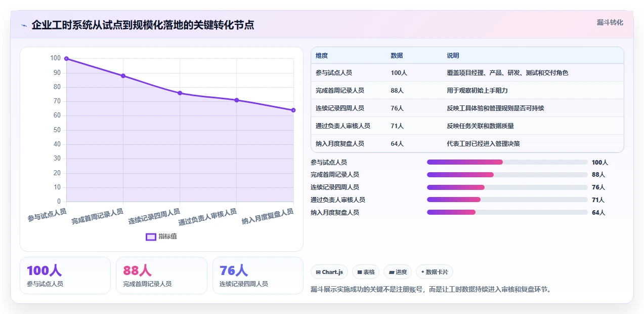Click the 漏斗转化 label in header
Screen dimensions: 644x314
tap(610, 23)
